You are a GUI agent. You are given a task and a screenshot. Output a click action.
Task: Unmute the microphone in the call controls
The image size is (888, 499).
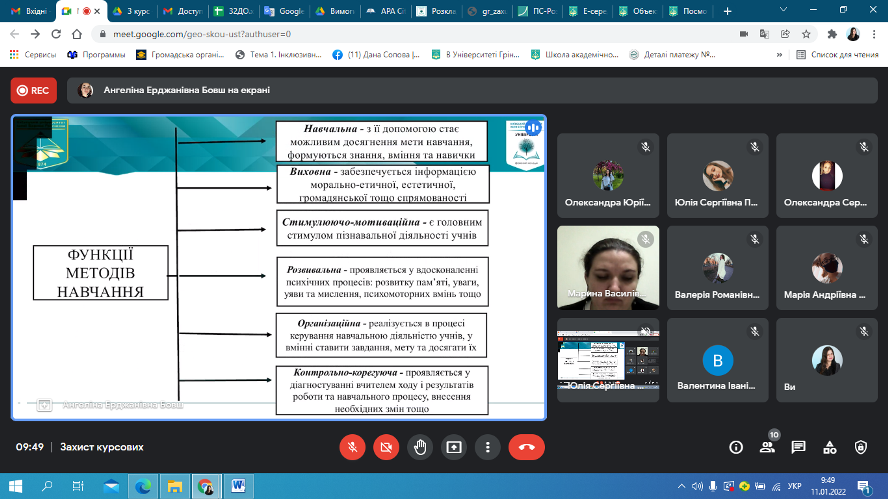351,447
